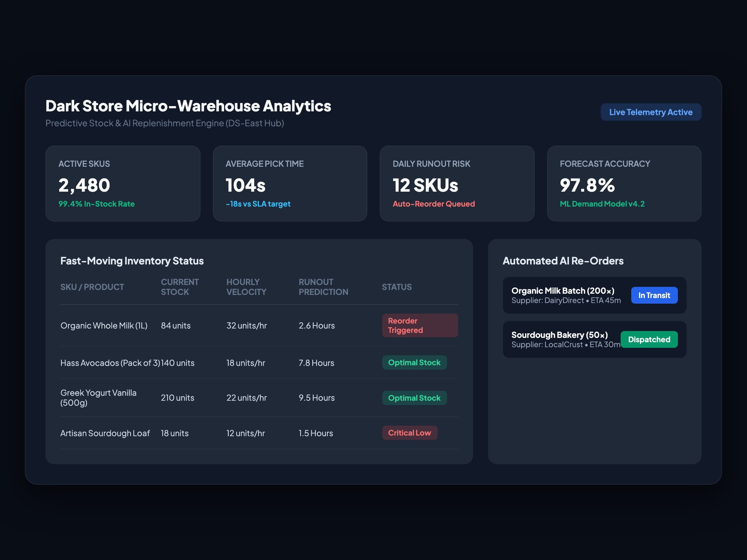Click the 2.6 Hours runout prediction
The width and height of the screenshot is (747, 560).
317,326
